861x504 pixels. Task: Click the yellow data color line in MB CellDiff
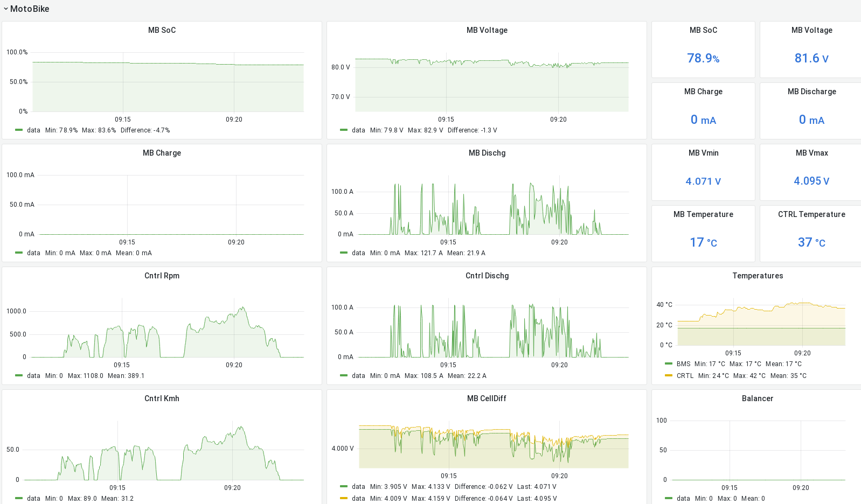coord(344,499)
